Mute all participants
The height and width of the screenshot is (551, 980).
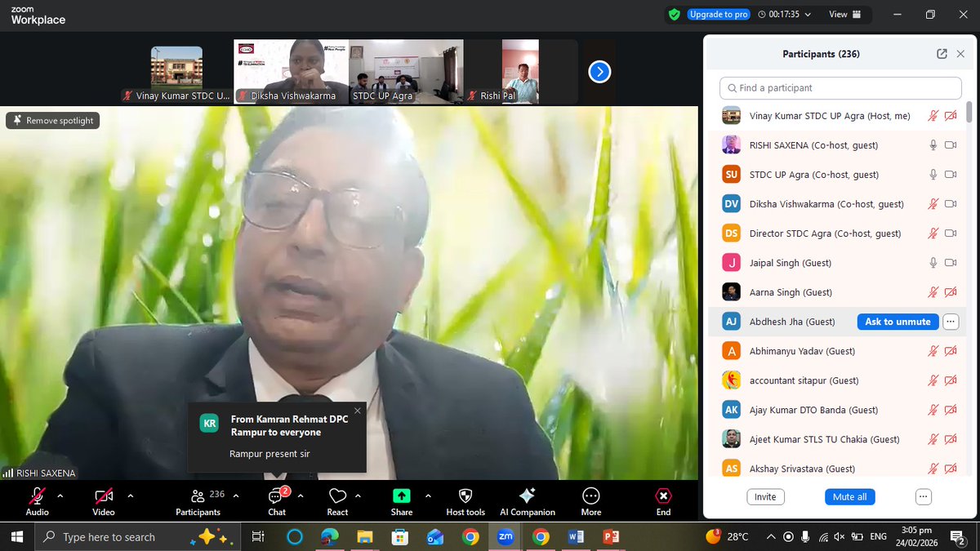(x=849, y=496)
